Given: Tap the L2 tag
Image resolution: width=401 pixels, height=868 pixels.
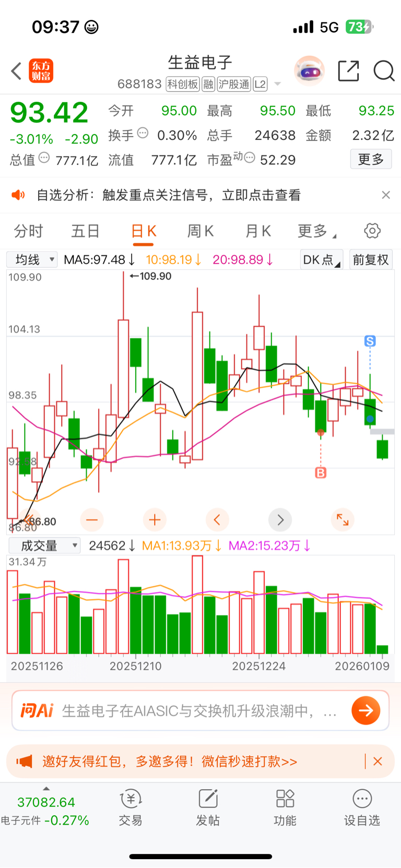Looking at the screenshot, I should point(260,84).
